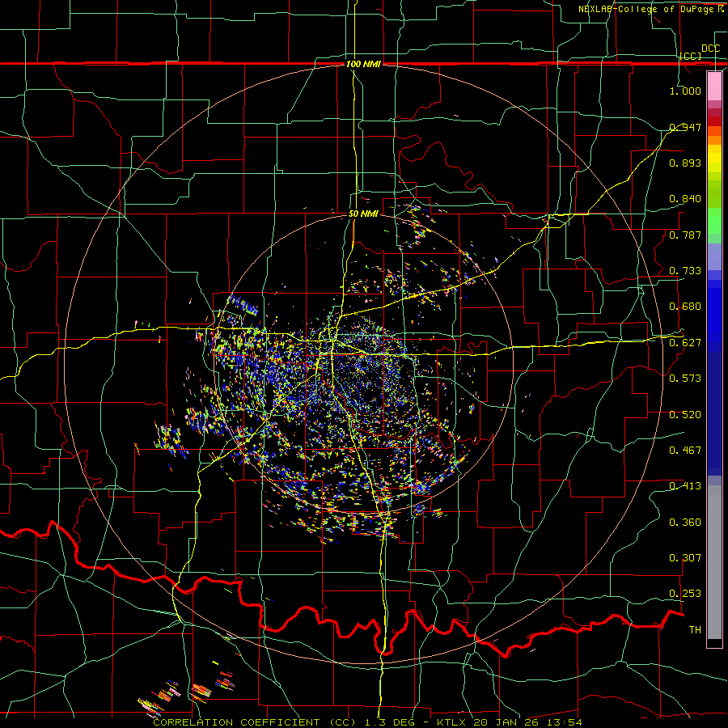728x728 pixels.
Task: Click the 0.840 color scale label
Action: click(x=685, y=199)
